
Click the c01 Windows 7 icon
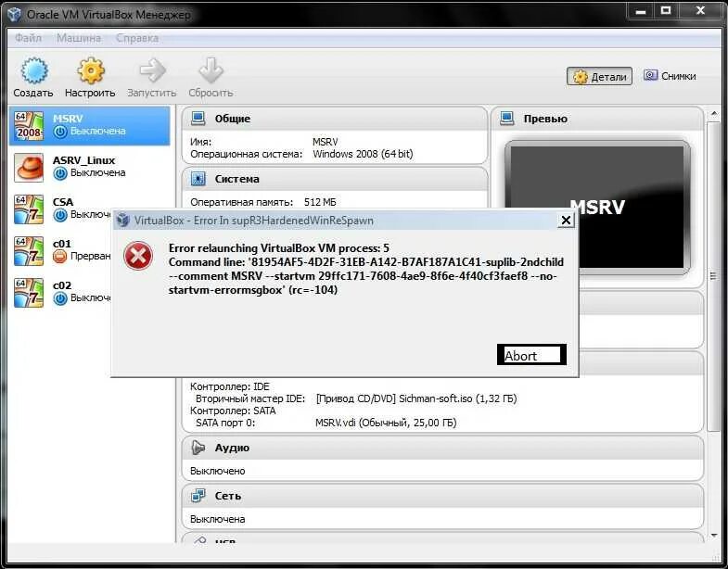click(29, 250)
